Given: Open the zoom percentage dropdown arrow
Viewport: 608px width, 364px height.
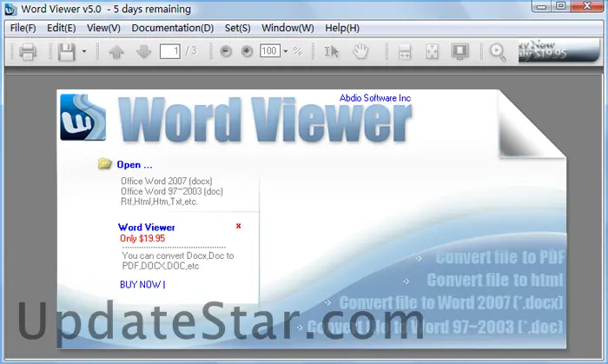Looking at the screenshot, I should tap(286, 51).
